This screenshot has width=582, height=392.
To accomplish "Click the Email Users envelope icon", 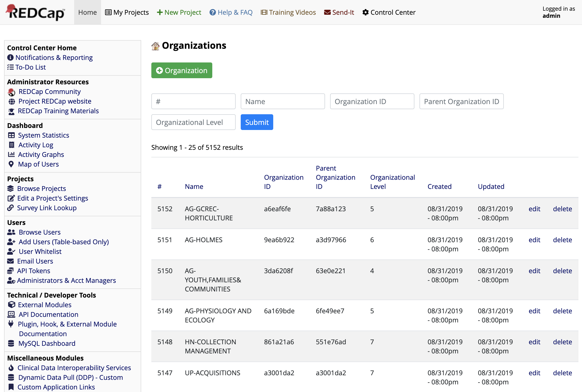I will click(11, 261).
